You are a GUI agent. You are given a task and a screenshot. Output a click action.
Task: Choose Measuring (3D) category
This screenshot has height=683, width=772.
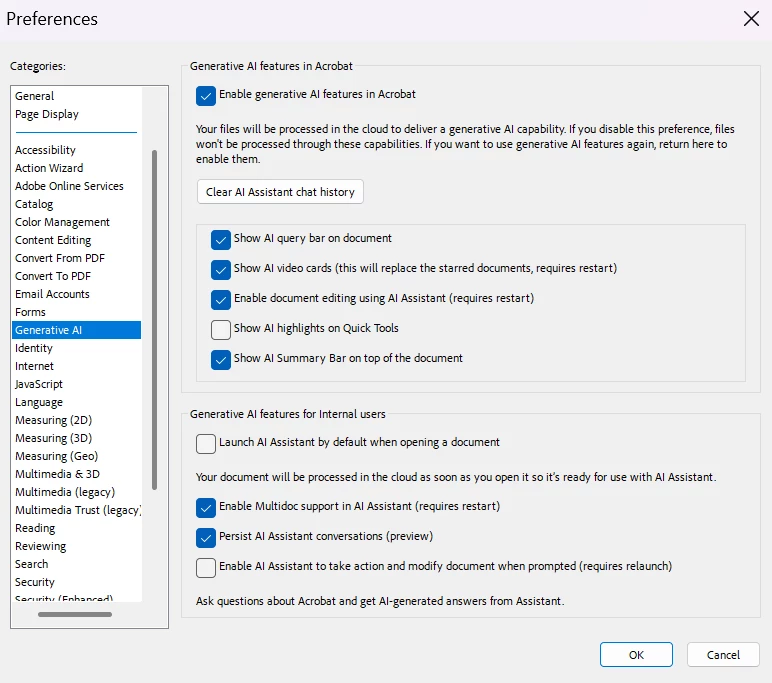click(76, 438)
